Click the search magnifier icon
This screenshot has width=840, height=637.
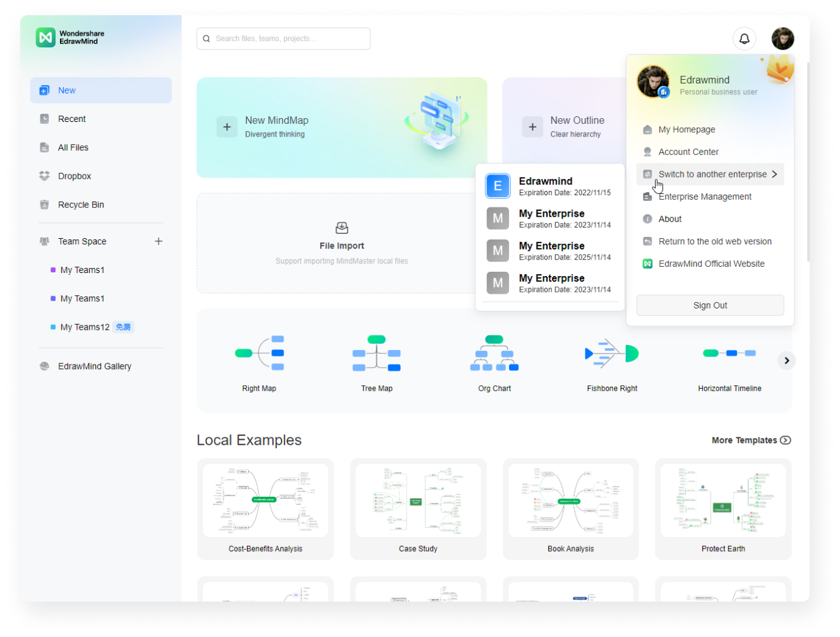point(207,39)
